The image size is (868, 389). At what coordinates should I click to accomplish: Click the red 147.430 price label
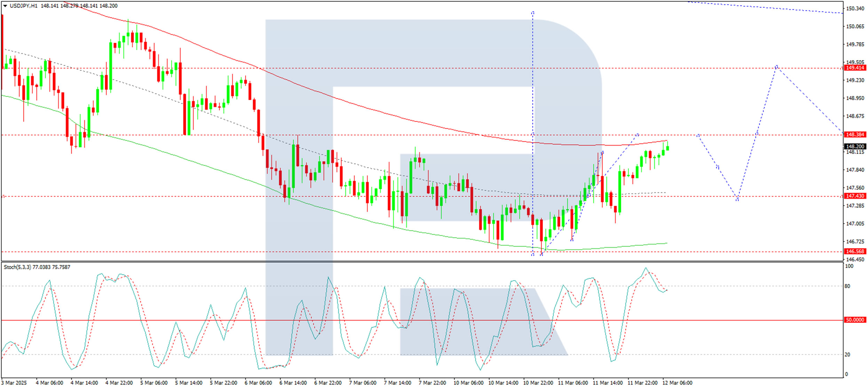pyautogui.click(x=855, y=196)
